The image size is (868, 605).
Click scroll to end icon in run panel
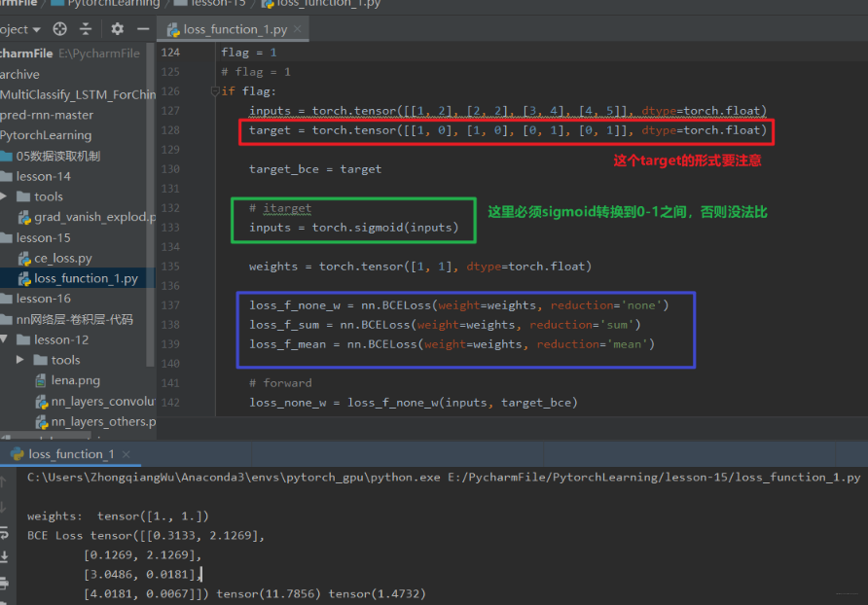pyautogui.click(x=4, y=557)
